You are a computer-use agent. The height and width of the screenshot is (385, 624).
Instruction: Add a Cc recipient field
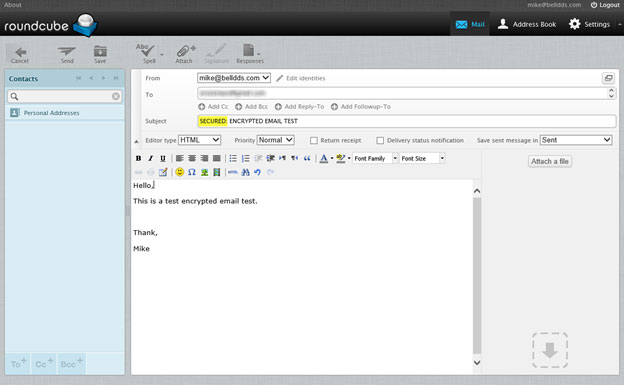click(213, 107)
